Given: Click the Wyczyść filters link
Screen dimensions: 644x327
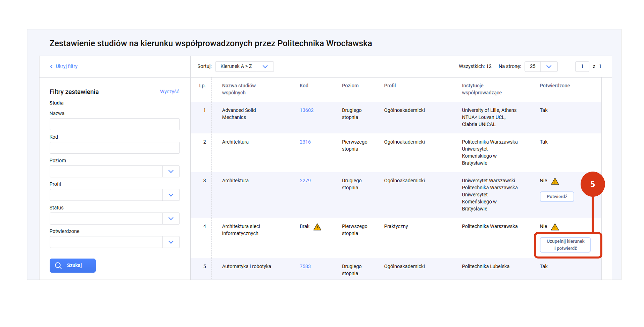Looking at the screenshot, I should click(169, 92).
